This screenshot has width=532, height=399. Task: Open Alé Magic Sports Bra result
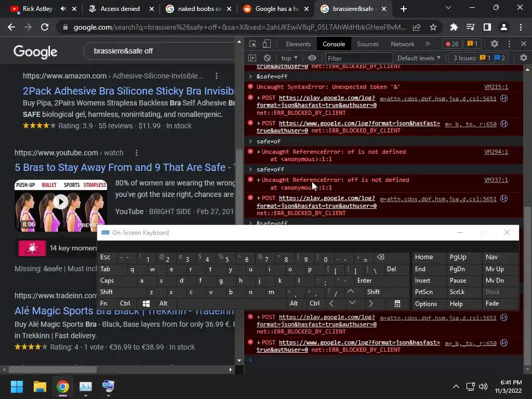[x=124, y=311]
